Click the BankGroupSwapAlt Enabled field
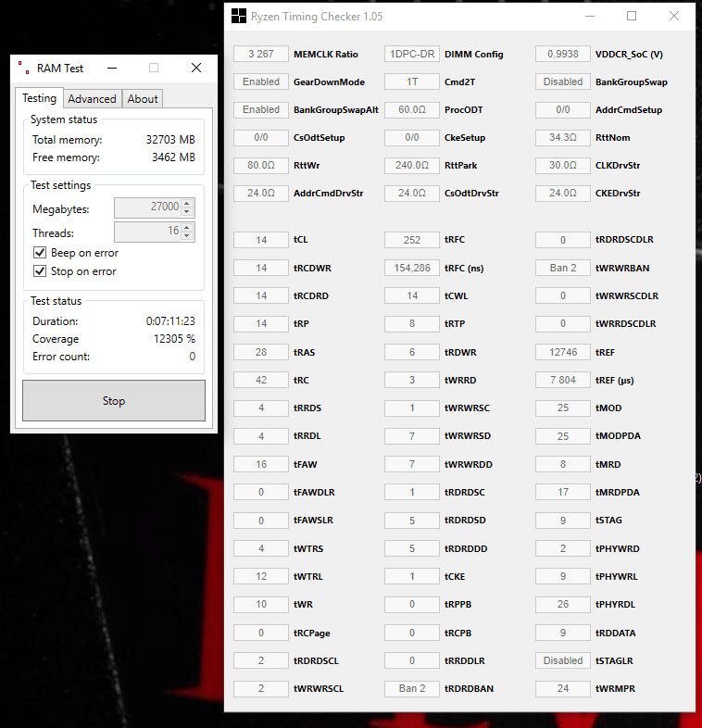Screen dimensions: 702x728 point(261,109)
